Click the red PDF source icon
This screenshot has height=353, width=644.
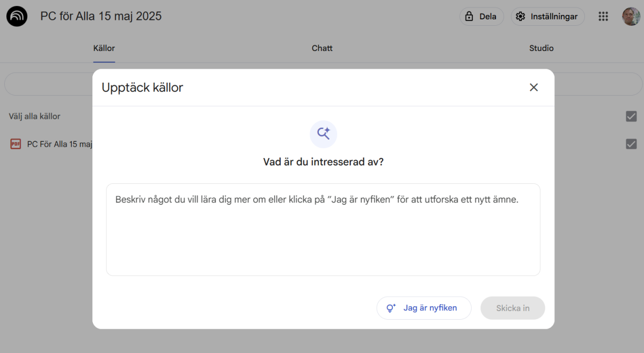(16, 144)
